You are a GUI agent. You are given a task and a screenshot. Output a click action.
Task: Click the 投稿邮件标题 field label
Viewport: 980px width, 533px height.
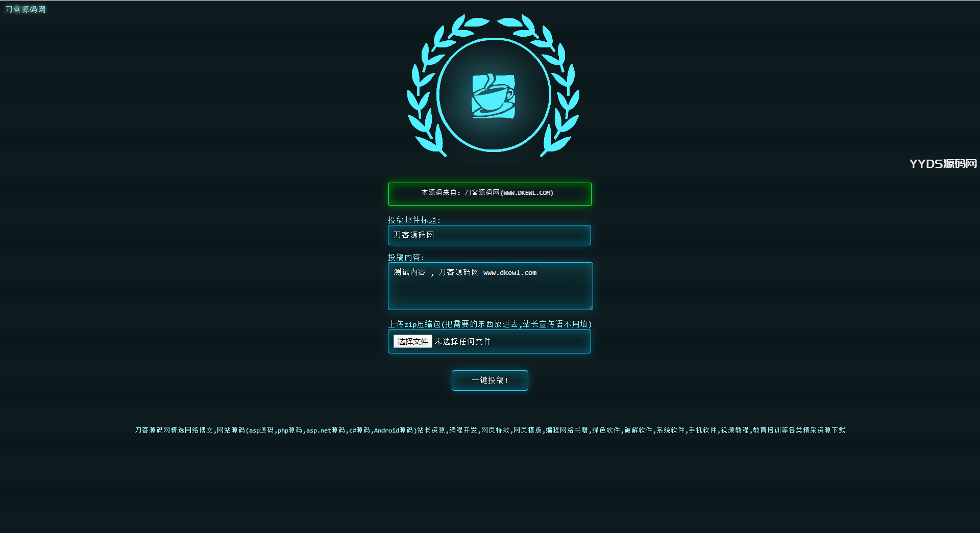[414, 220]
